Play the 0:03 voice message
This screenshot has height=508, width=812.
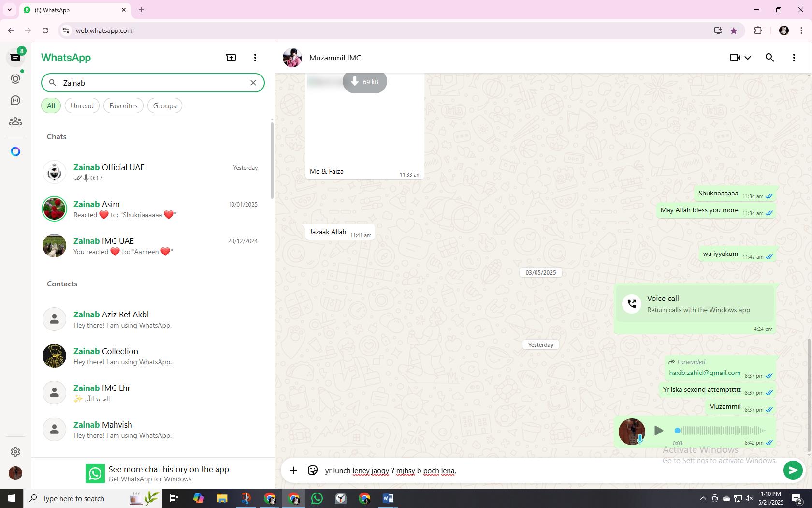pos(658,430)
